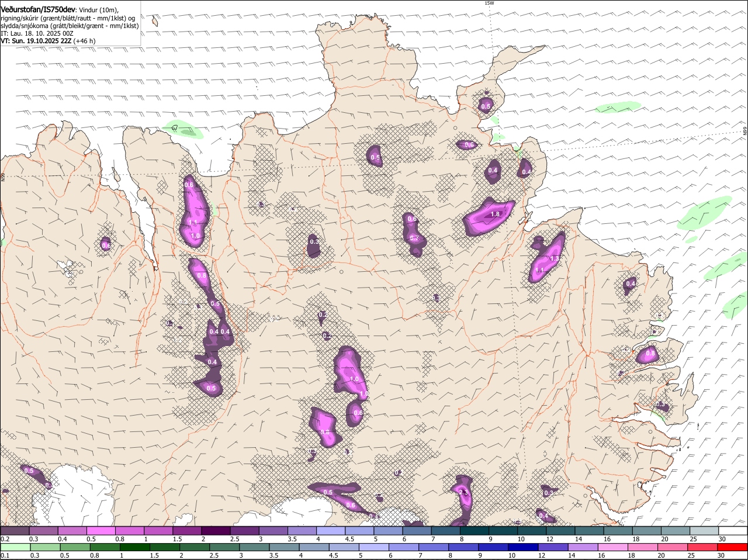Click the rain legend swatch between 7 and 8
Viewport: 748px width, 560px height.
point(434,548)
